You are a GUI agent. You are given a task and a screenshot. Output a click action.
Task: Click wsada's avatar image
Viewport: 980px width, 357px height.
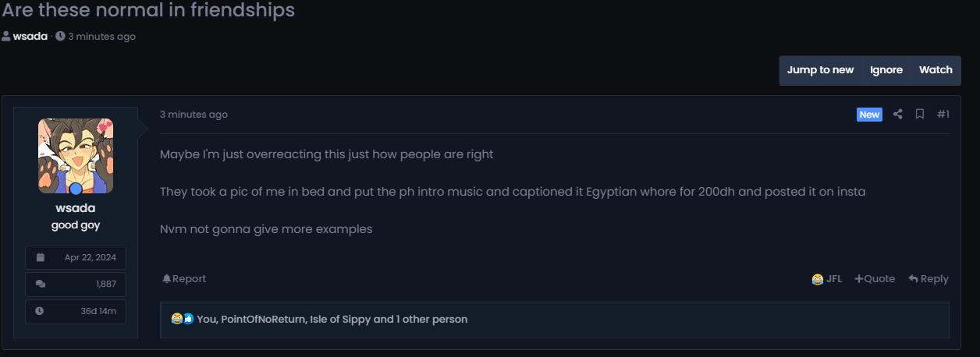[76, 156]
